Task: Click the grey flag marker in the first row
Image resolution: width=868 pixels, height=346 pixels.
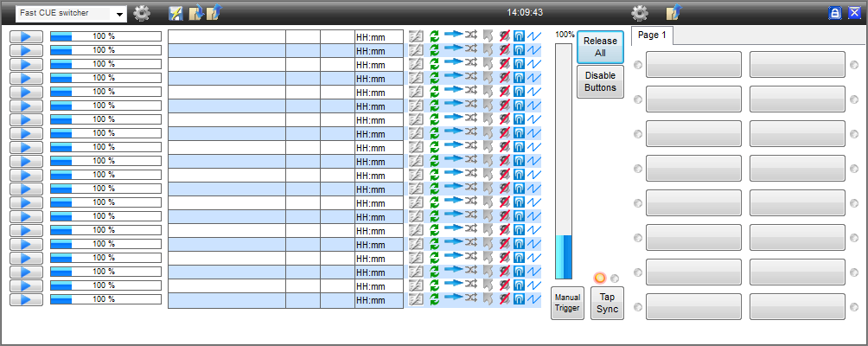Action: [x=488, y=36]
